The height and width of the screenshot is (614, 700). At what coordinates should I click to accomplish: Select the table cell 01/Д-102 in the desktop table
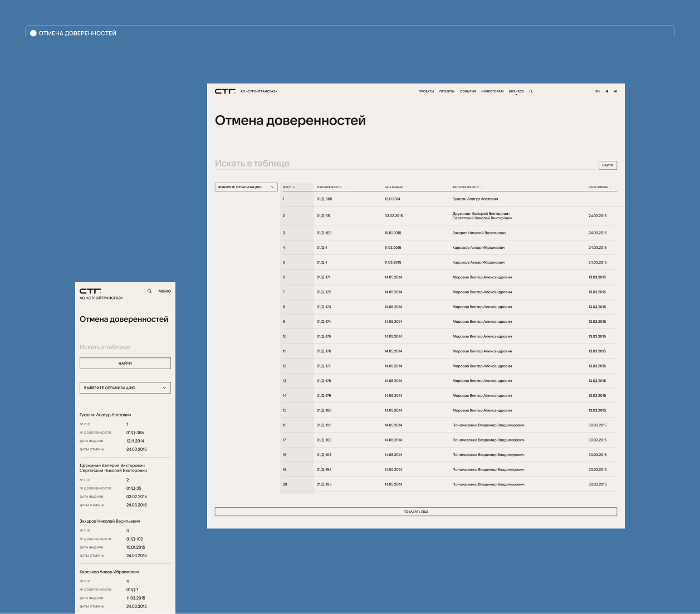point(324,233)
